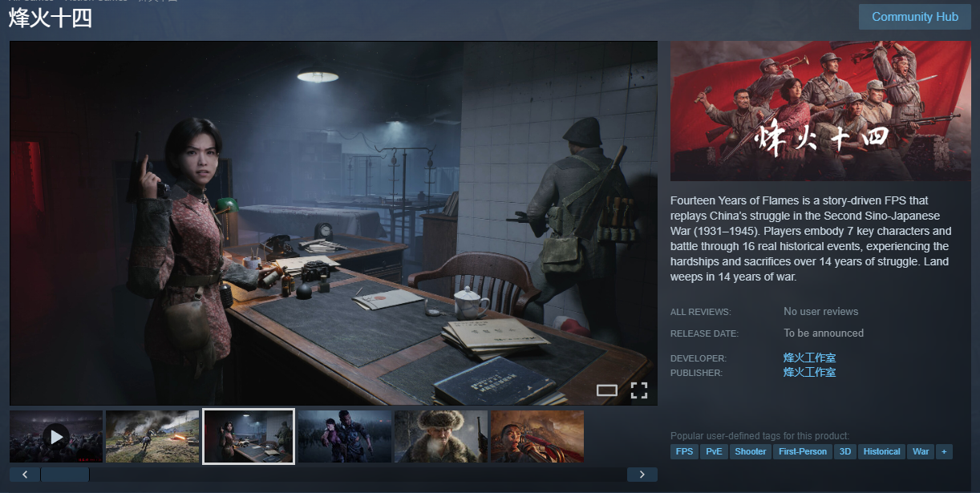This screenshot has height=493, width=980.
Task: Select the battlefield explosion screenshot thumbnail
Action: (x=152, y=437)
